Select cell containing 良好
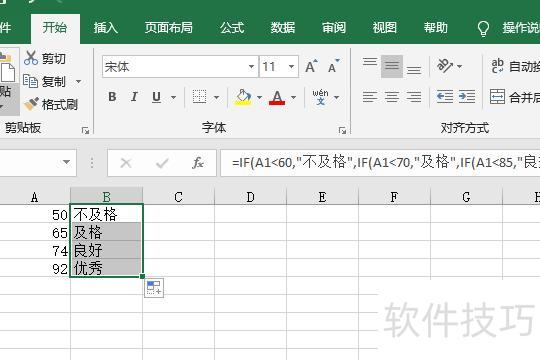The image size is (540, 360). pyautogui.click(x=106, y=250)
